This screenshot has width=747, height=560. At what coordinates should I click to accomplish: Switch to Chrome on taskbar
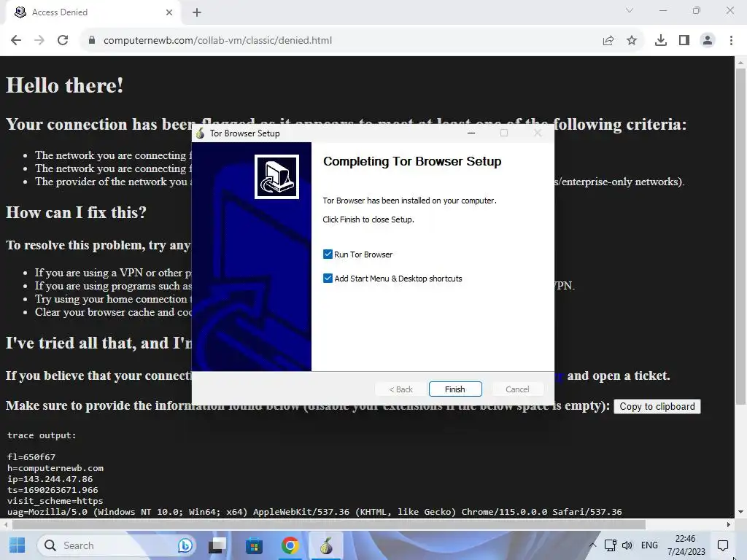(290, 545)
